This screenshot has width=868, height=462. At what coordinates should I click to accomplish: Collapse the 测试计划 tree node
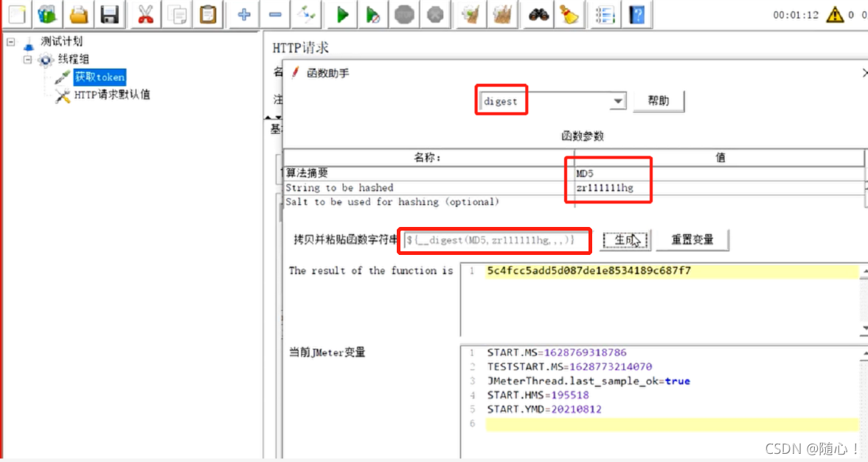click(10, 41)
